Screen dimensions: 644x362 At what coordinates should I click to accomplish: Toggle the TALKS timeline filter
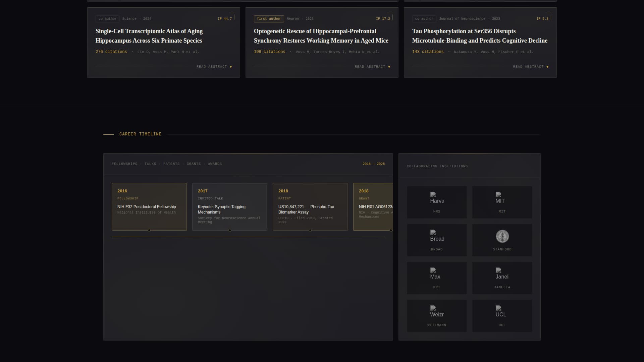click(x=150, y=164)
